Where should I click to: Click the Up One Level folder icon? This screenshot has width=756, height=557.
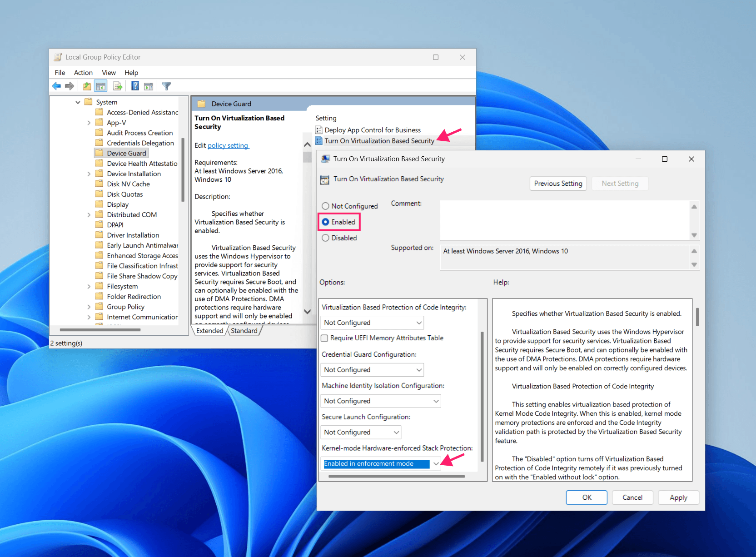(86, 86)
